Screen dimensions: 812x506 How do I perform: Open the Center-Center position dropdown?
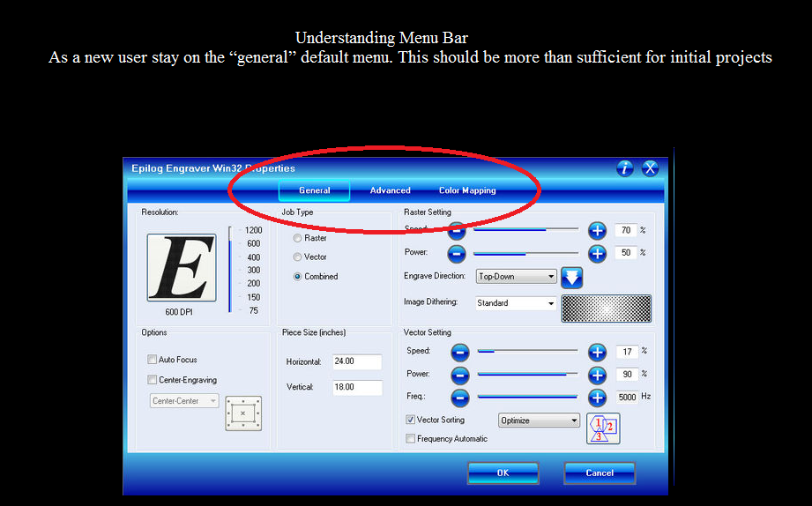point(184,401)
